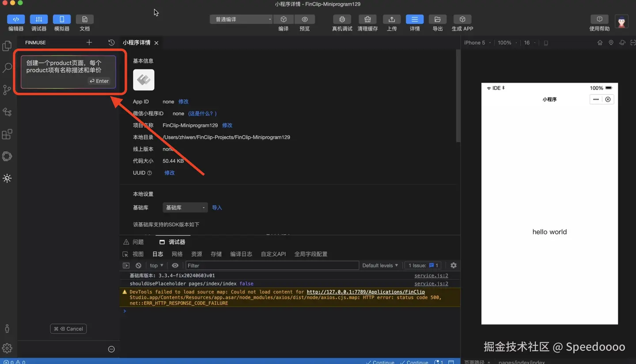636x364 pixels.
Task: Open the iPhone 5 device dropdown
Action: (x=477, y=43)
